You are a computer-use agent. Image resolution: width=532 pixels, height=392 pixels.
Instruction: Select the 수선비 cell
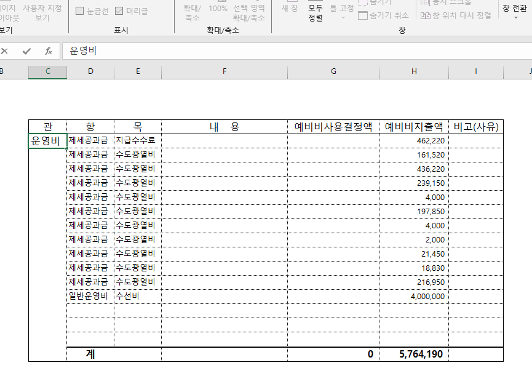(x=138, y=296)
